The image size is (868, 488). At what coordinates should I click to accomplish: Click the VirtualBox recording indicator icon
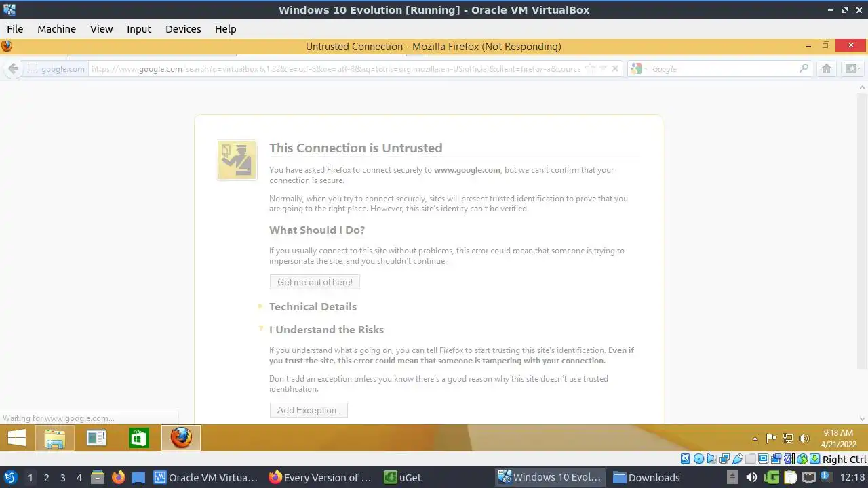(x=776, y=459)
